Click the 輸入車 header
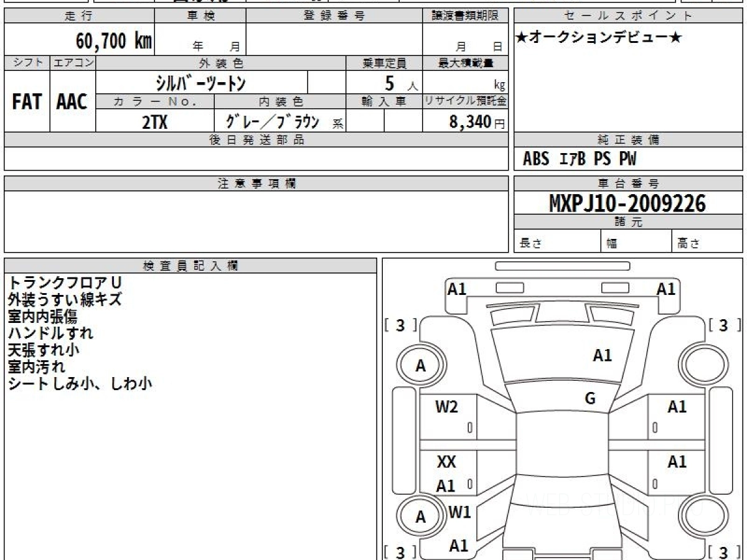Screen dimensions: 747x560 (385, 101)
